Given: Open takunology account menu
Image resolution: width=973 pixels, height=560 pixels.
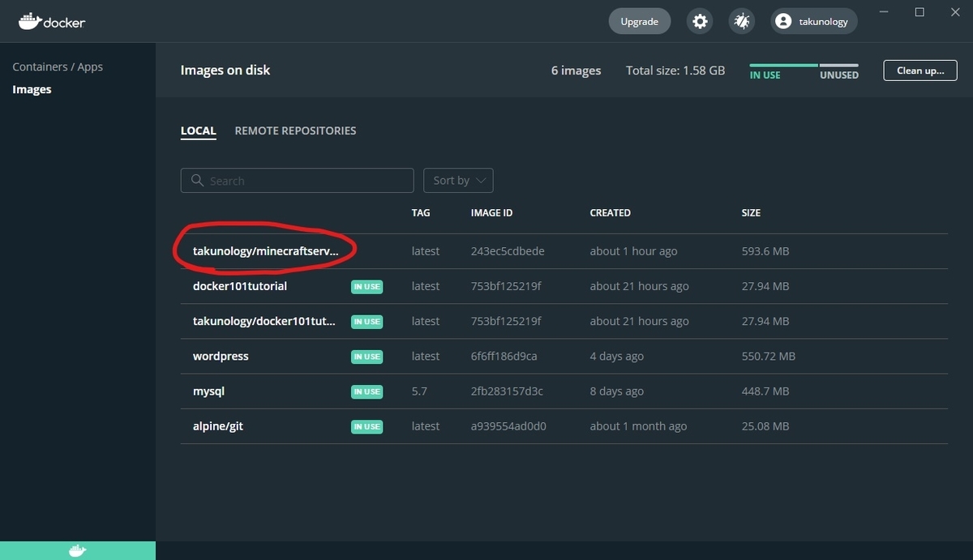Looking at the screenshot, I should [813, 22].
